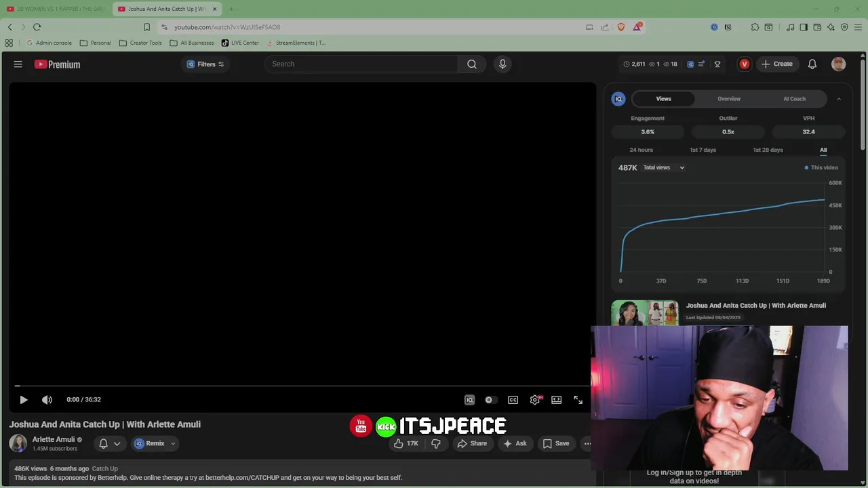
Task: Submit search with magnifier icon
Action: click(472, 64)
